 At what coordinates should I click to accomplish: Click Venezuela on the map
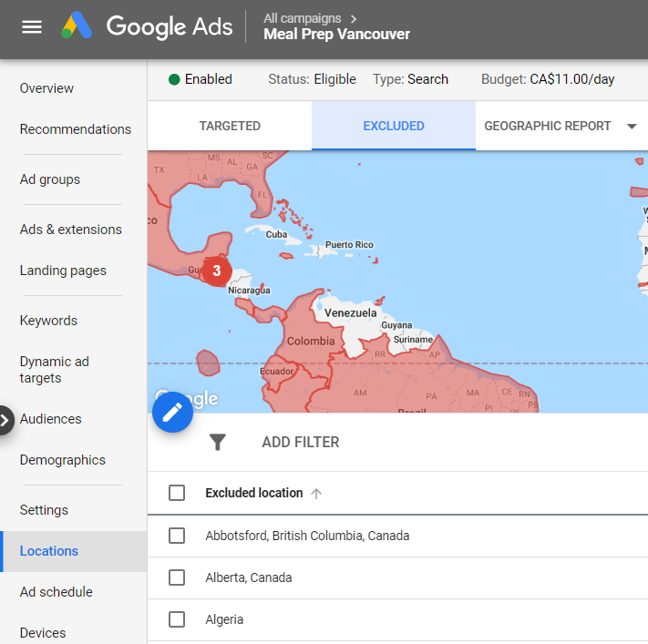coord(350,312)
